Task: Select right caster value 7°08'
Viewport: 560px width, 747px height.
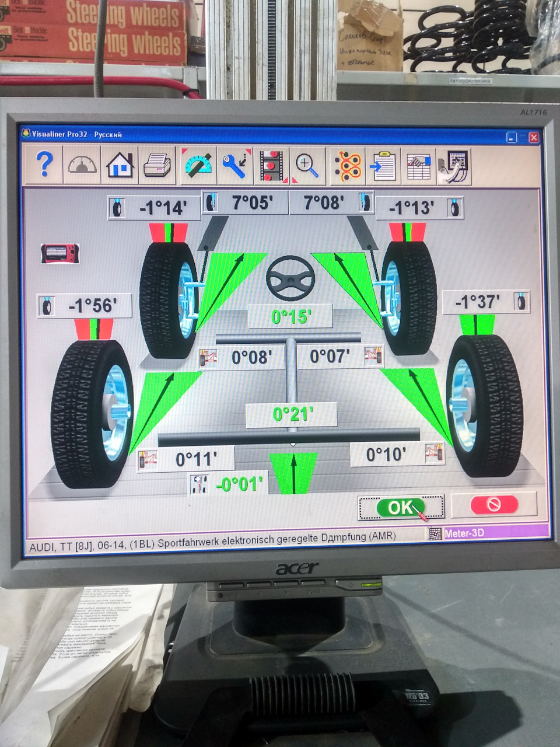Action: (x=324, y=203)
